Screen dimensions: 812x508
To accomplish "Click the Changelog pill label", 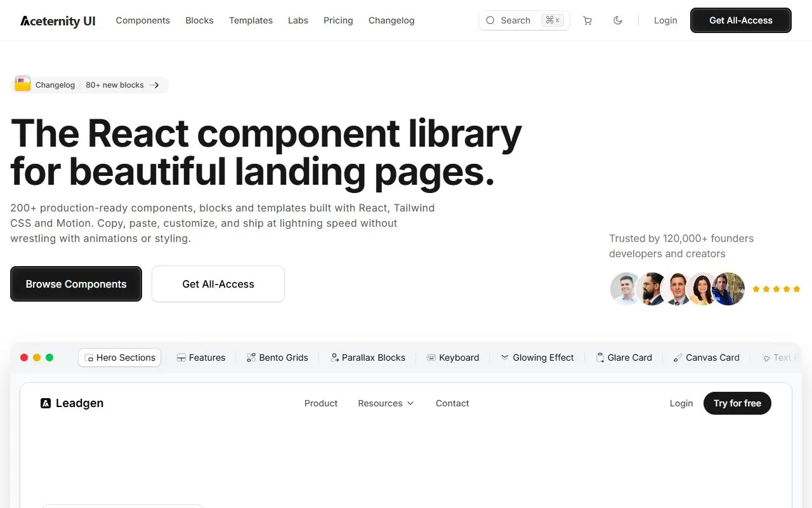I will (55, 85).
